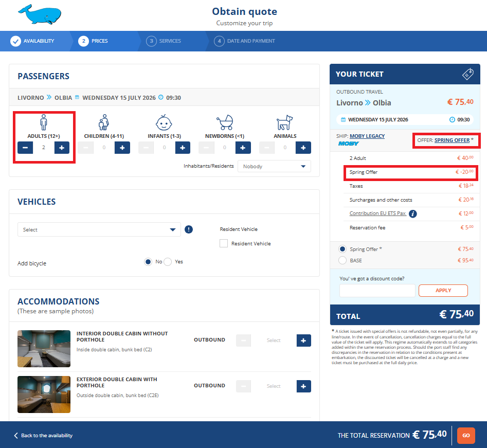Click the blue whale logo

click(39, 15)
